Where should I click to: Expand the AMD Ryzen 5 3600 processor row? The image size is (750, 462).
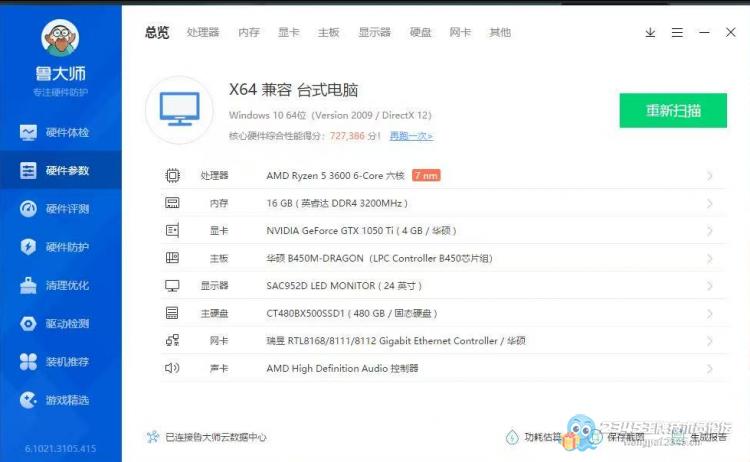709,176
